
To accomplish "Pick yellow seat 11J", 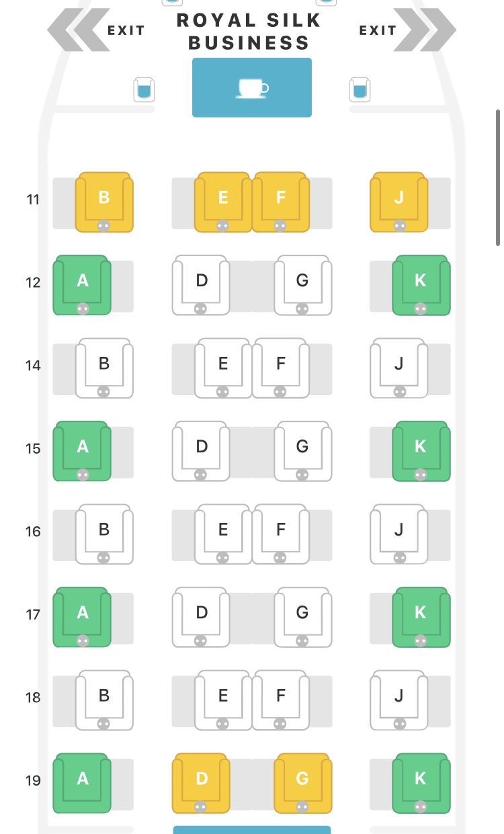I will 399,201.
